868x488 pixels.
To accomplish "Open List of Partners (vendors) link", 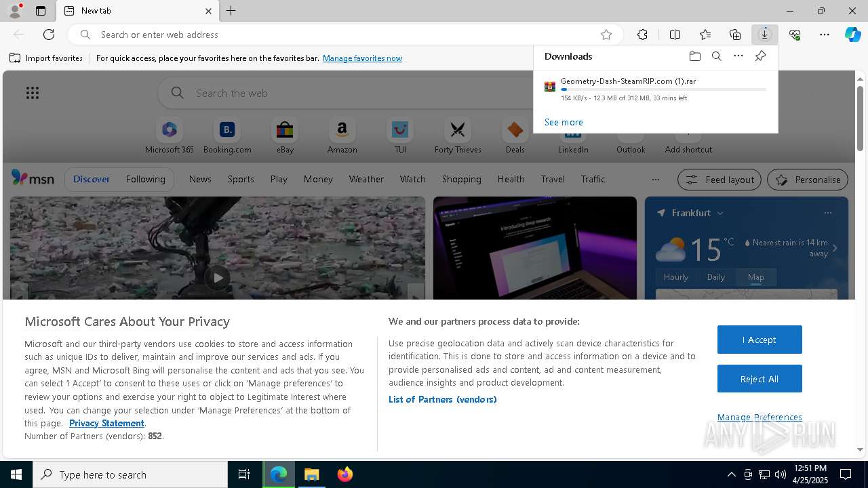I will [x=443, y=399].
